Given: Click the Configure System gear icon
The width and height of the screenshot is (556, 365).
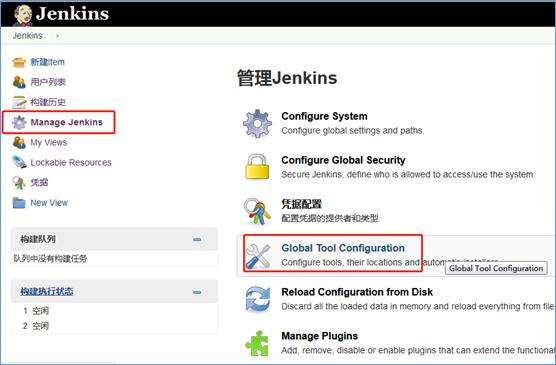Looking at the screenshot, I should (257, 123).
